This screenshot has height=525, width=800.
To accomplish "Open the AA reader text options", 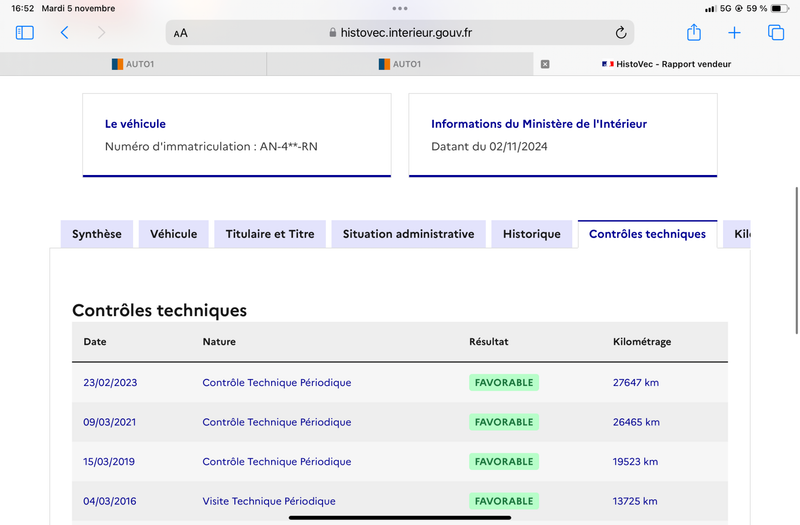I will (181, 33).
